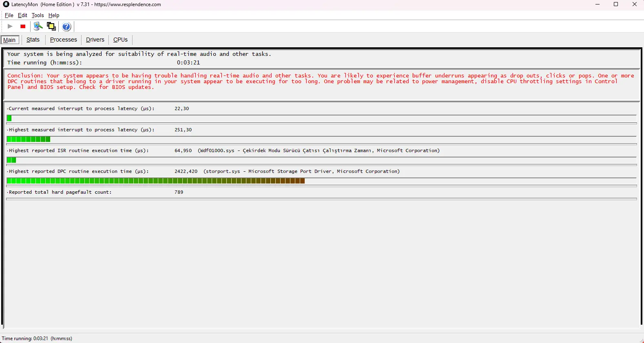Click 'Highest reported ISR routine execution time' label
This screenshot has height=343, width=644.
(78, 150)
